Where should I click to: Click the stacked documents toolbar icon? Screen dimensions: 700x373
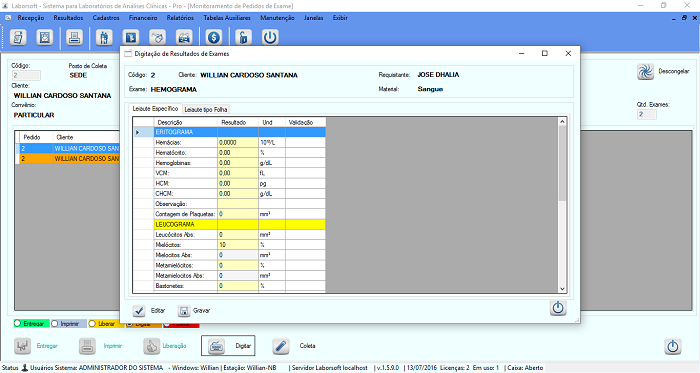[18, 37]
